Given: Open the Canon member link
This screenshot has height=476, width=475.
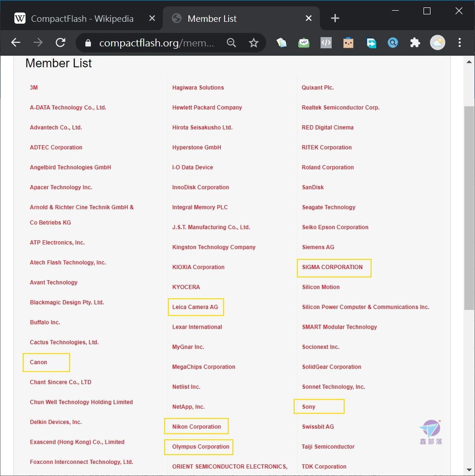Looking at the screenshot, I should [x=38, y=362].
